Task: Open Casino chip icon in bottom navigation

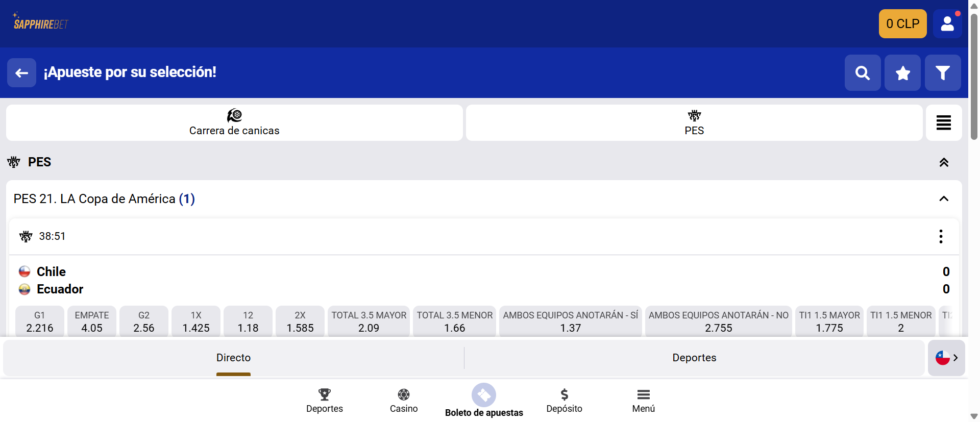Action: [404, 401]
